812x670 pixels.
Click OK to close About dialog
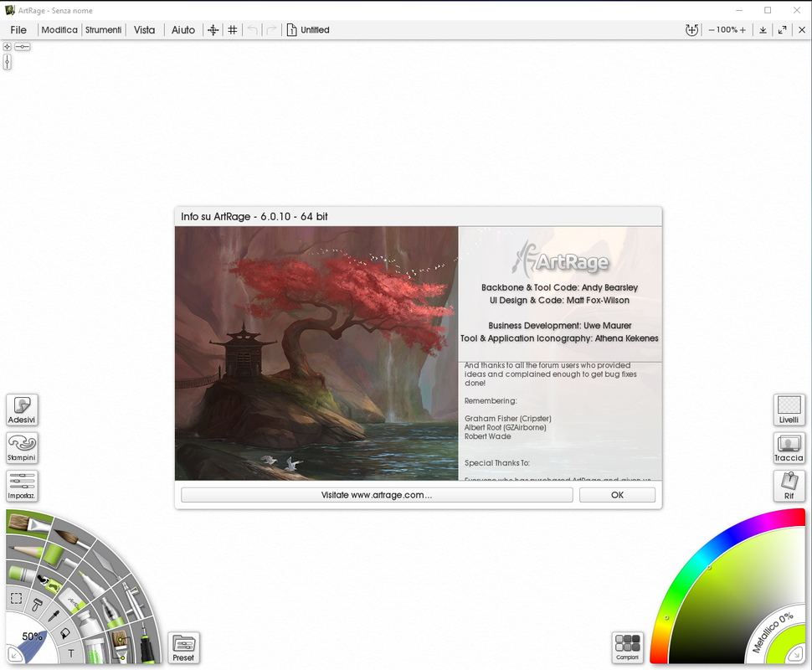tap(617, 495)
